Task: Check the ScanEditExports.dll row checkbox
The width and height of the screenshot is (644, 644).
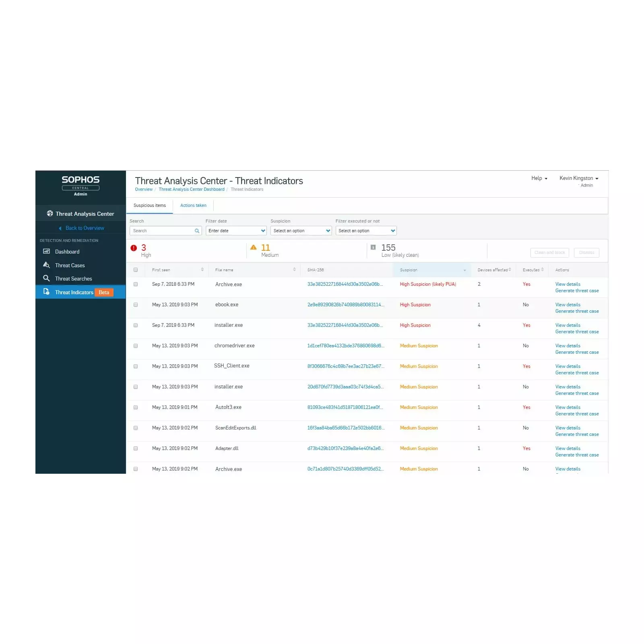Action: click(136, 428)
